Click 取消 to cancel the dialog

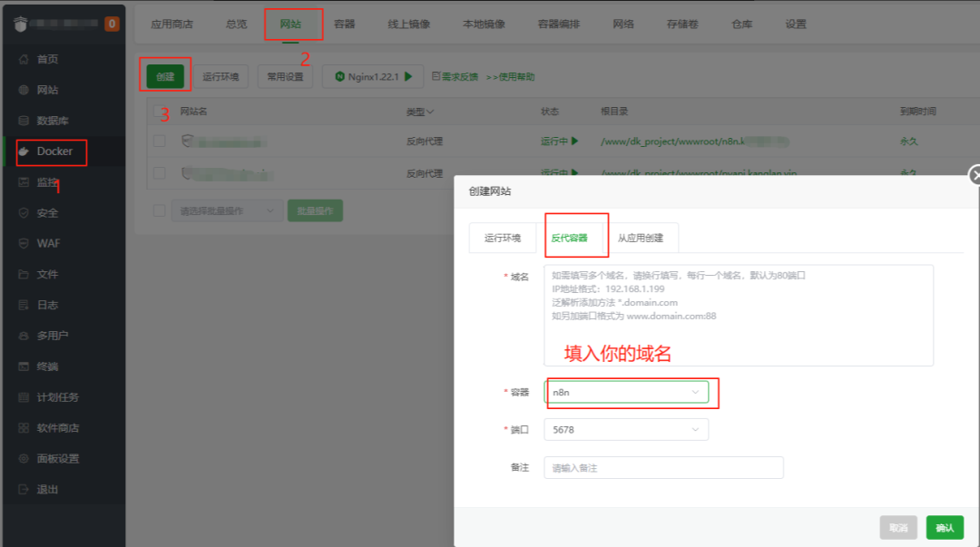[898, 528]
